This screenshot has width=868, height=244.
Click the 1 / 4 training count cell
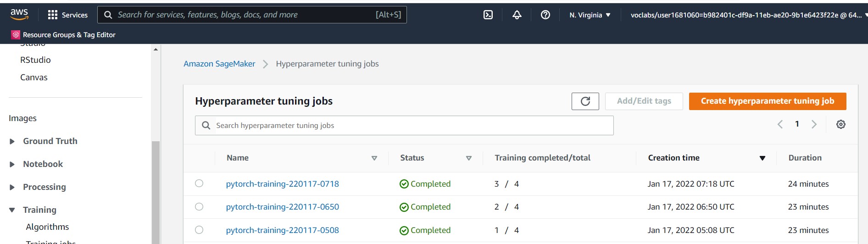[x=506, y=230]
